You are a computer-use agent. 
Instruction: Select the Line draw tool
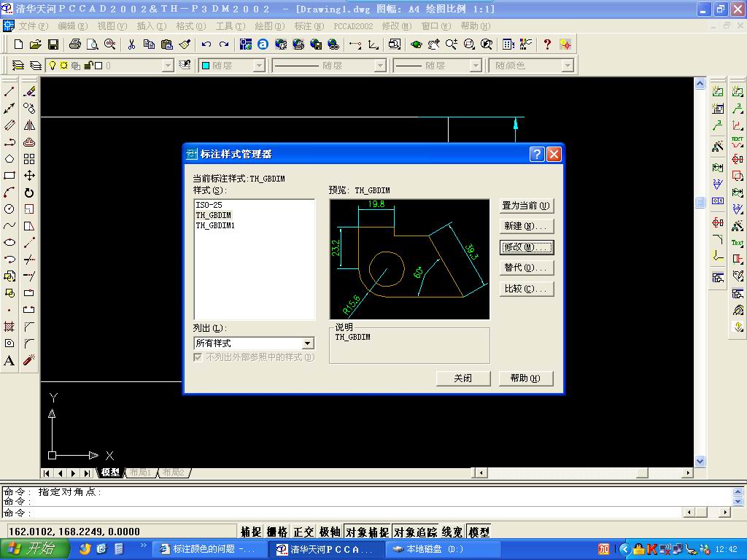point(9,91)
